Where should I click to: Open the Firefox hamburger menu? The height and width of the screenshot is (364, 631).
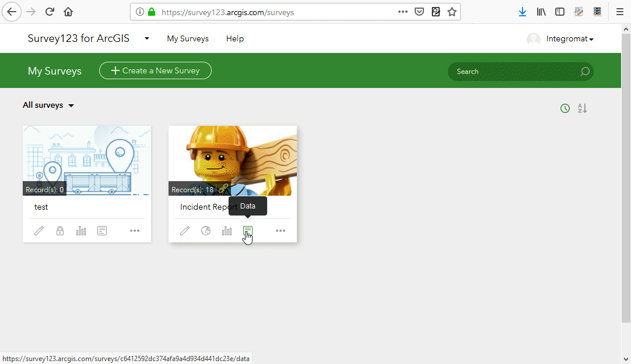pos(620,12)
